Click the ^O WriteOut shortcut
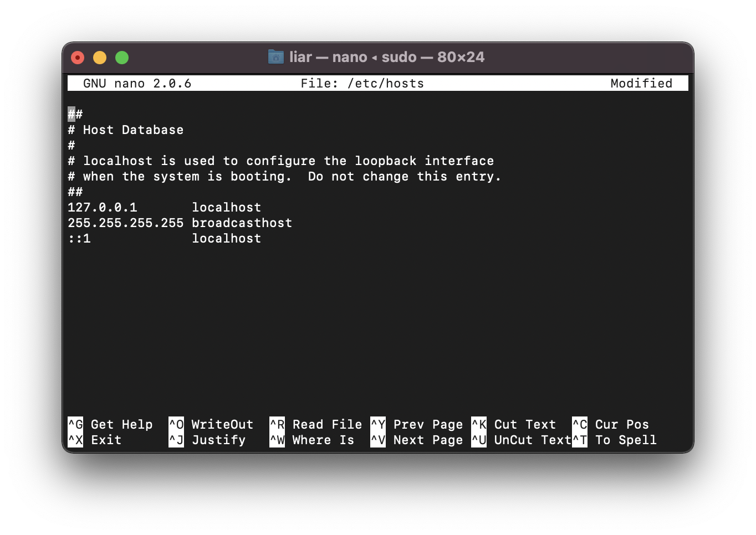Image resolution: width=756 pixels, height=535 pixels. pos(211,424)
